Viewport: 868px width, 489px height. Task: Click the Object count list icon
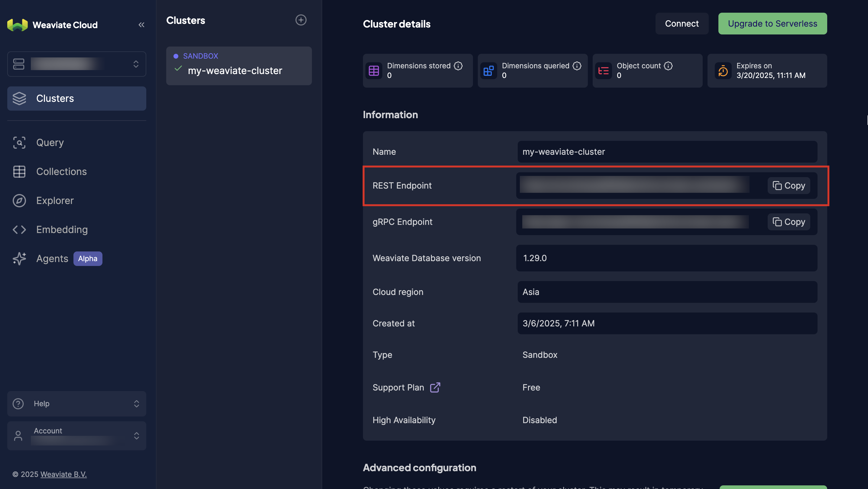tap(603, 71)
